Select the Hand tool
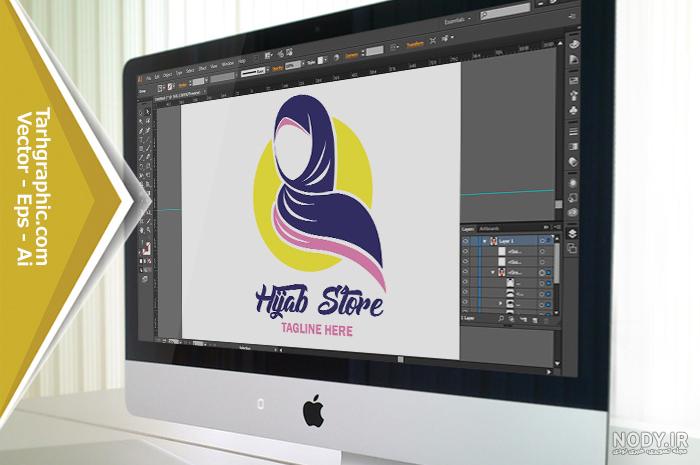Viewport: 700px width, 465px height. pos(141,230)
